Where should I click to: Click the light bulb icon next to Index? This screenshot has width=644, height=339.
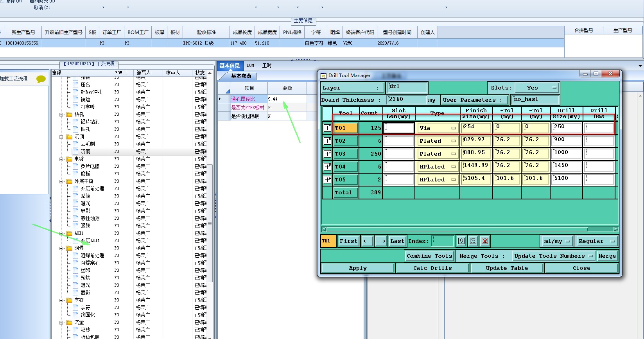(461, 241)
